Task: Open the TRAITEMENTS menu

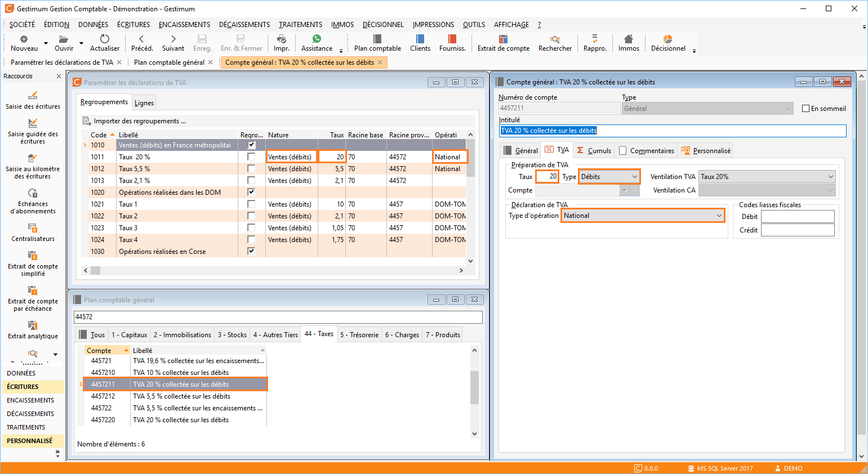Action: [300, 25]
